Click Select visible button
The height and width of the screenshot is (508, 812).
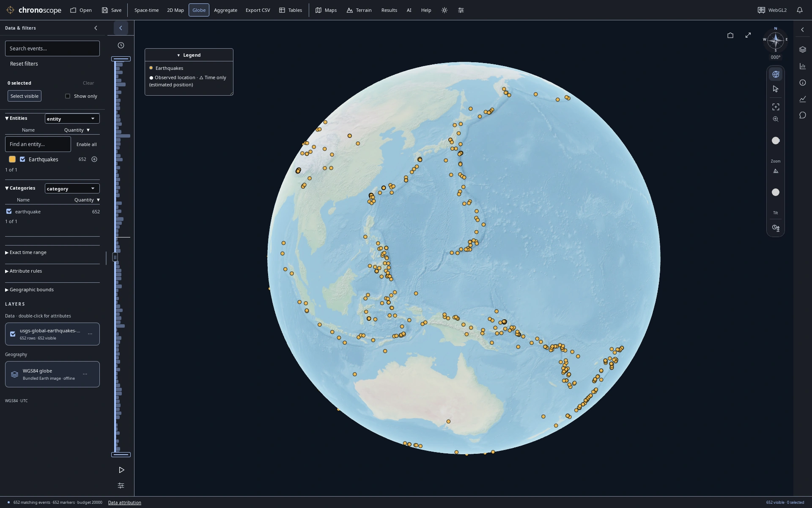click(25, 96)
